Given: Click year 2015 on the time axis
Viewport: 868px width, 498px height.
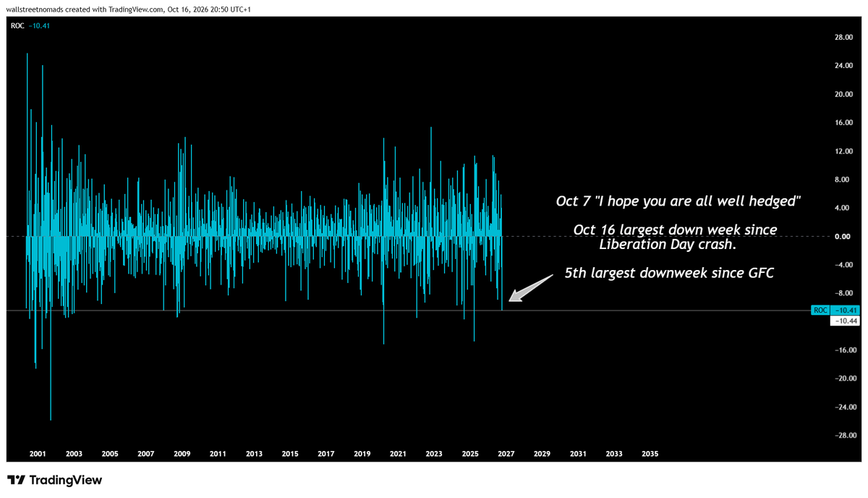Looking at the screenshot, I should coord(290,454).
